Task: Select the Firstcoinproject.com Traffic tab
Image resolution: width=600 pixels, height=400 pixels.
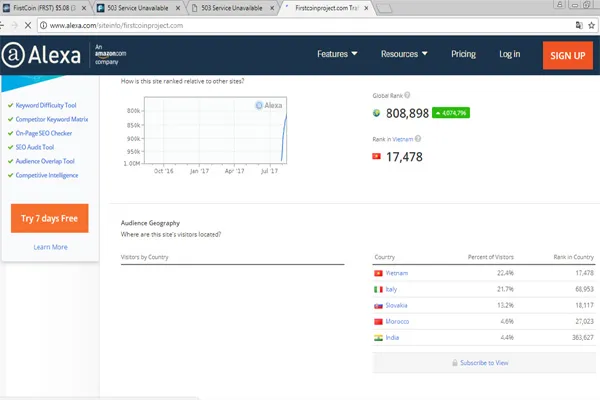Action: click(326, 8)
